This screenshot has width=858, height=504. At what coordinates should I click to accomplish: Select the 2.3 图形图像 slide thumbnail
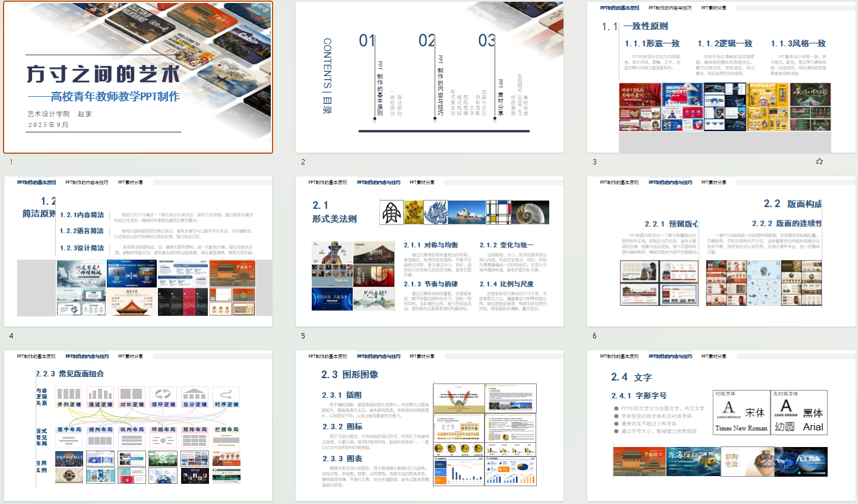click(x=429, y=425)
